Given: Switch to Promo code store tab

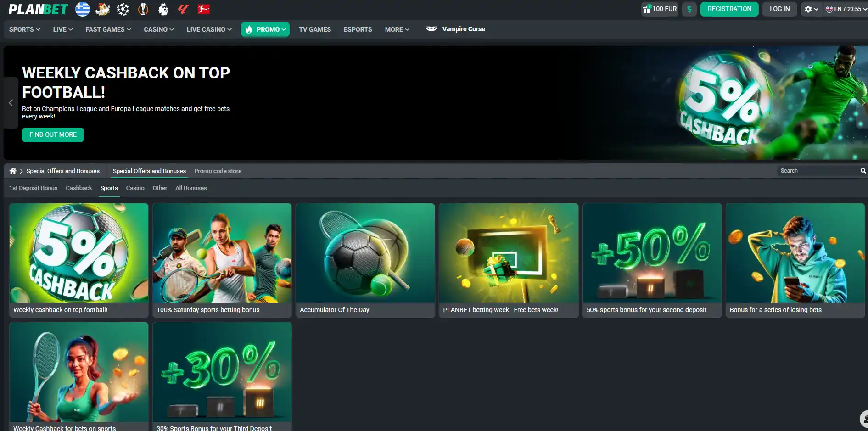Looking at the screenshot, I should coord(218,171).
